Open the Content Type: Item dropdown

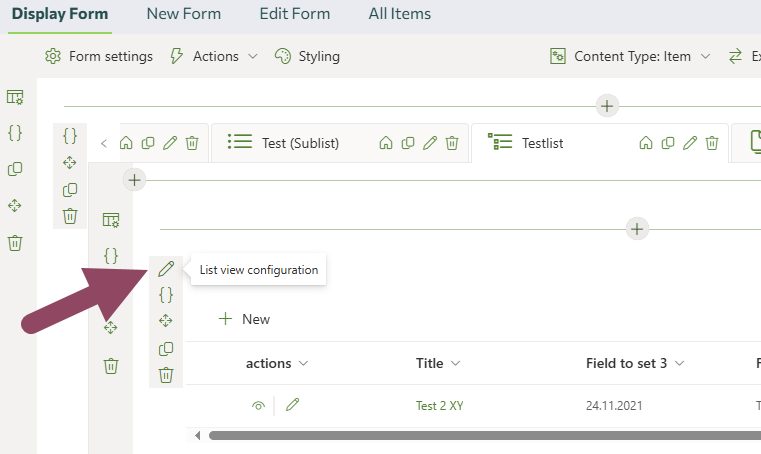click(x=631, y=56)
